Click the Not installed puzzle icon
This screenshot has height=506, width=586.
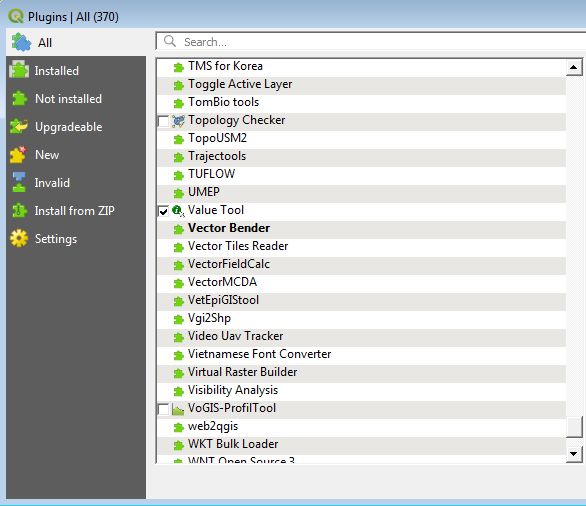point(19,99)
